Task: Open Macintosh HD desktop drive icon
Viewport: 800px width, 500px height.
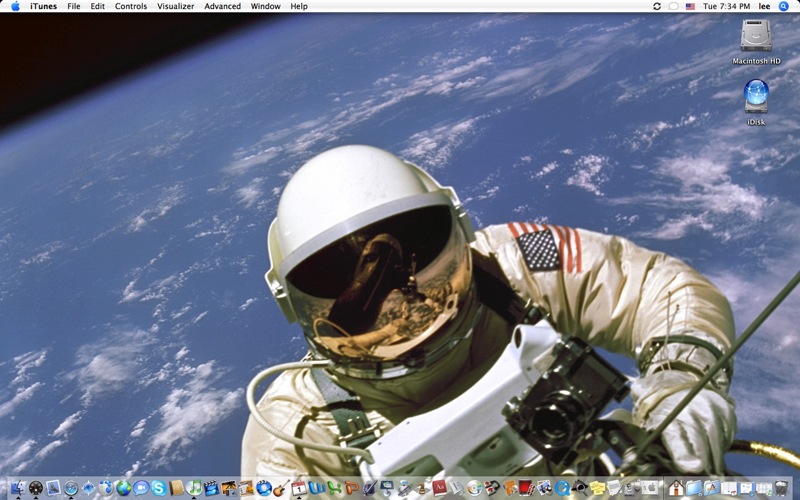Action: pos(756,42)
